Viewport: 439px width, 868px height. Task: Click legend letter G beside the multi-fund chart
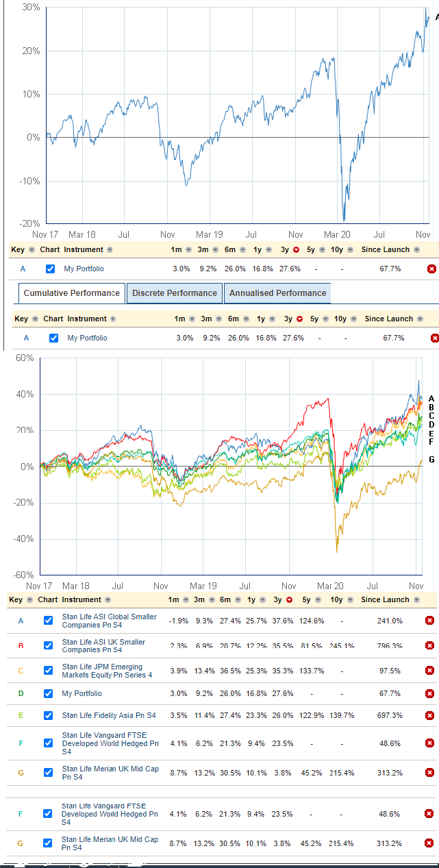pos(431,460)
